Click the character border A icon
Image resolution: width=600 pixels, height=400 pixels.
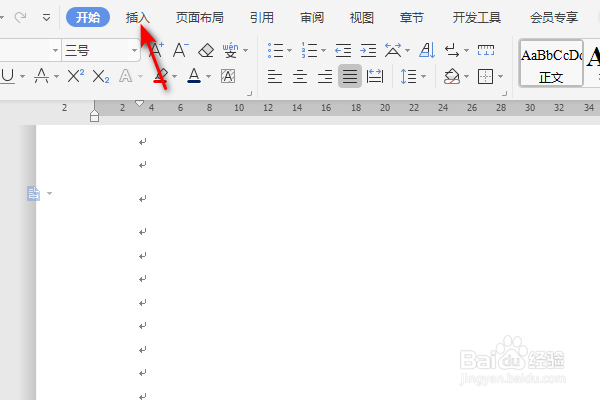228,76
